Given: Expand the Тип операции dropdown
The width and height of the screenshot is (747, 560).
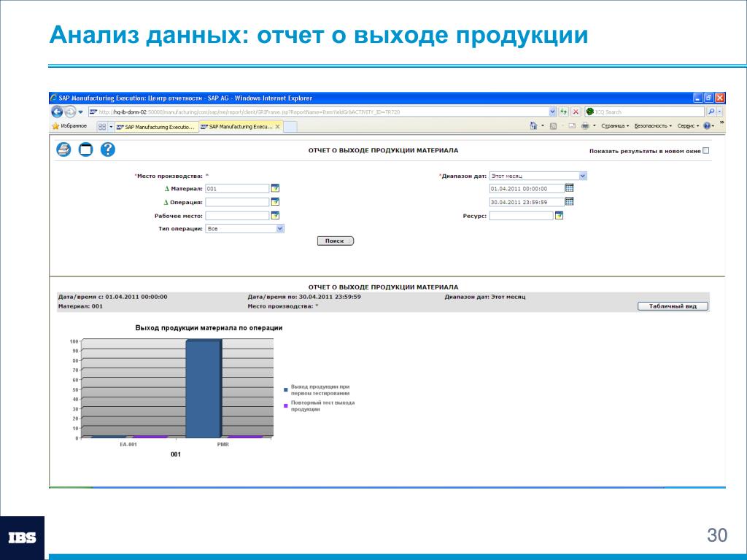Looking at the screenshot, I should point(280,228).
